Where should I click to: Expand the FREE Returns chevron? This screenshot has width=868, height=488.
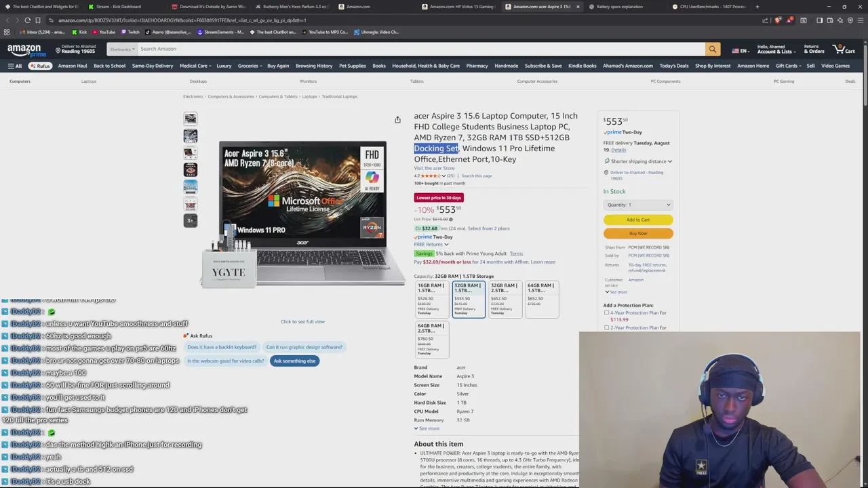(446, 245)
